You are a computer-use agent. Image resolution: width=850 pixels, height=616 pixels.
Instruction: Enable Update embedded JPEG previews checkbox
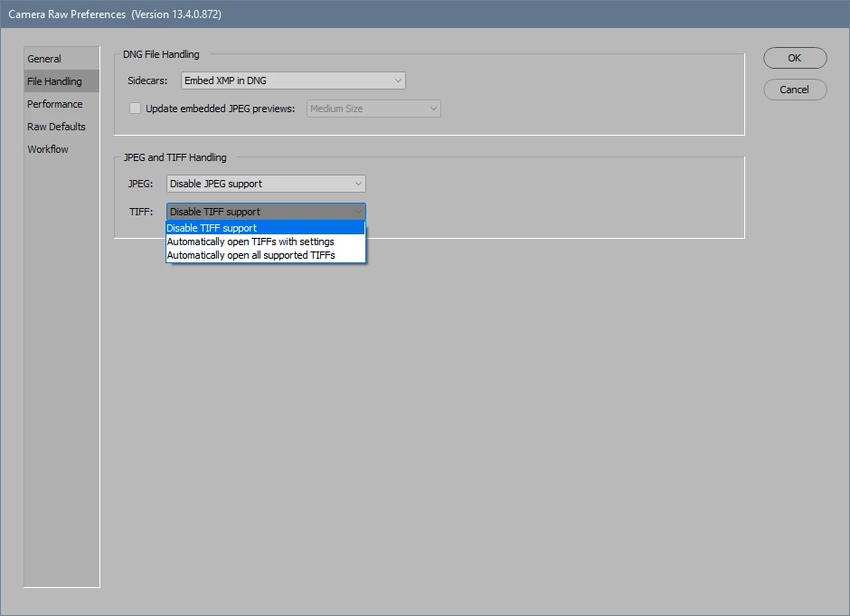135,109
